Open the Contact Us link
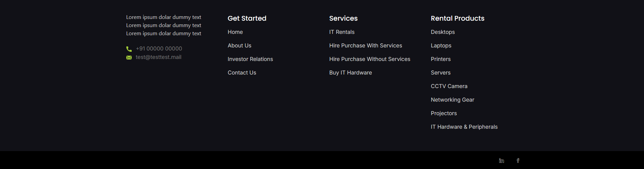 [x=242, y=73]
